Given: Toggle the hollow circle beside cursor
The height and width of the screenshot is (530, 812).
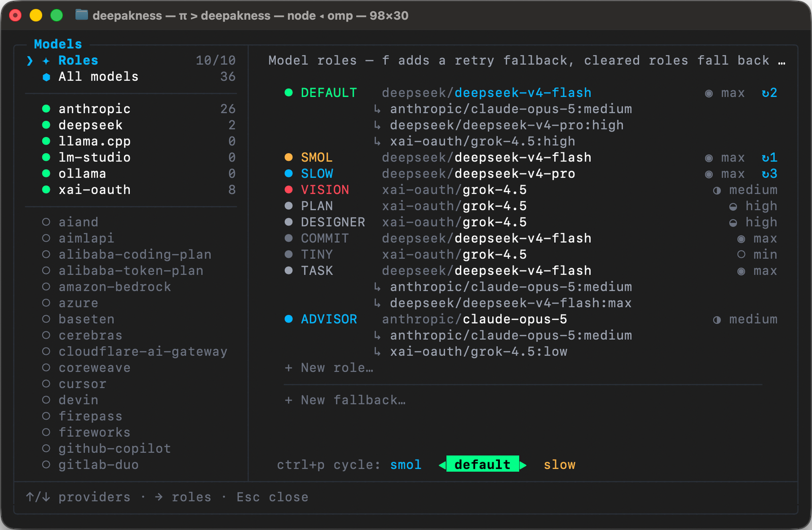Looking at the screenshot, I should (x=46, y=384).
